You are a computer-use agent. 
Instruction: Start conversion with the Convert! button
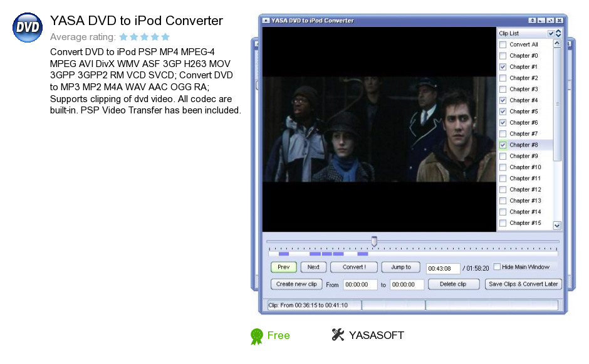(354, 267)
